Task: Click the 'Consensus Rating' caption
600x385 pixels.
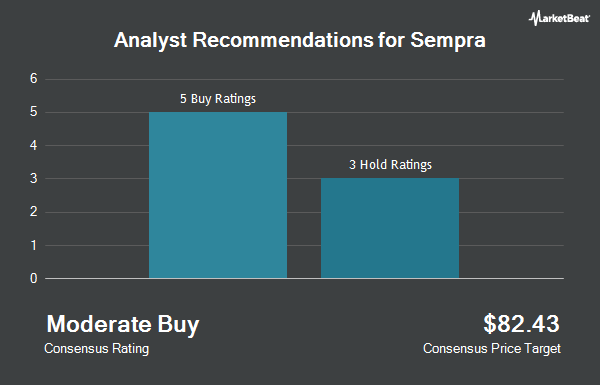Action: (96, 349)
